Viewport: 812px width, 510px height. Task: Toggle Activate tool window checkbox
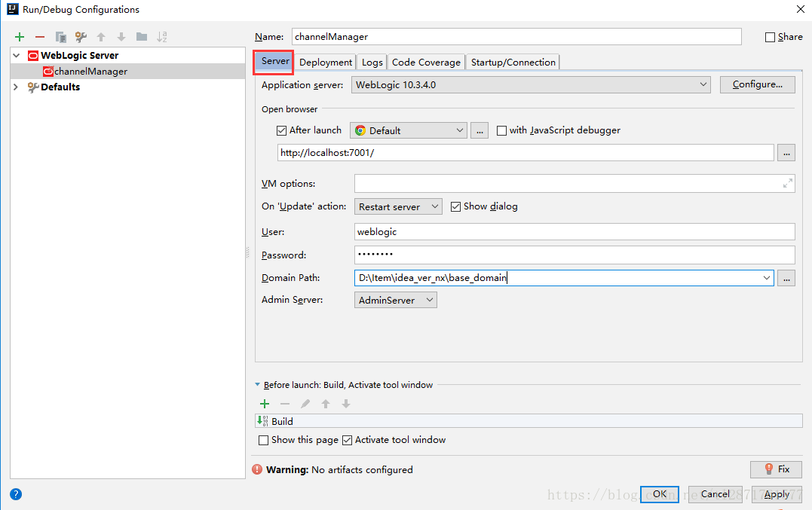(x=348, y=440)
